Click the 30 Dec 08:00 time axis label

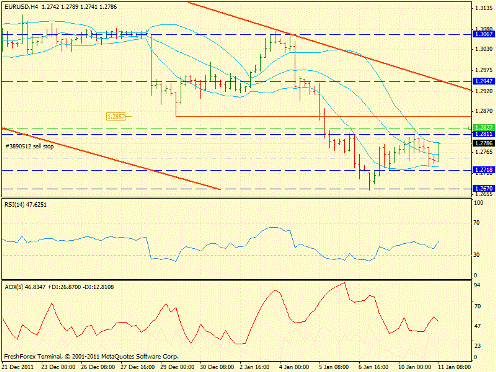coord(217,367)
